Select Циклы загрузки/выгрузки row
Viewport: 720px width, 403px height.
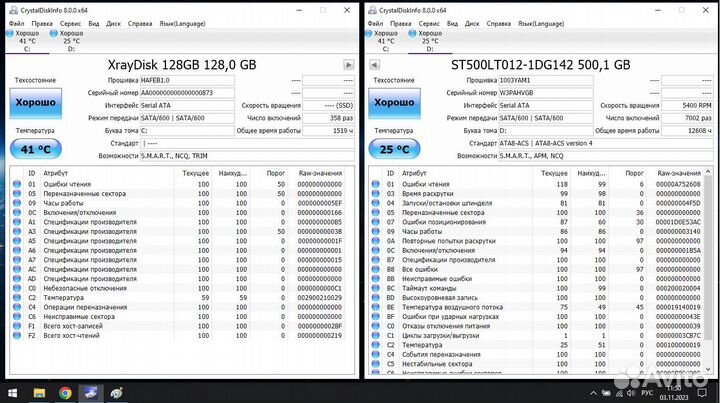click(537, 336)
